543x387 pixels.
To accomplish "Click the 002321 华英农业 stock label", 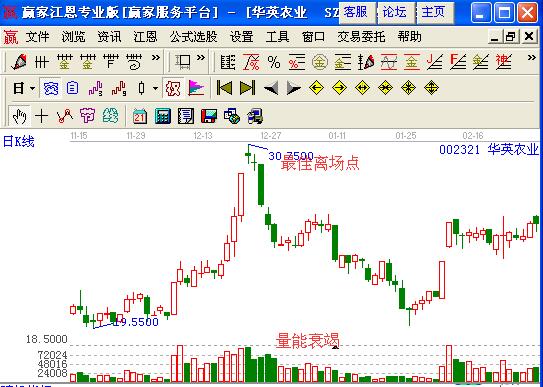I will tap(489, 150).
